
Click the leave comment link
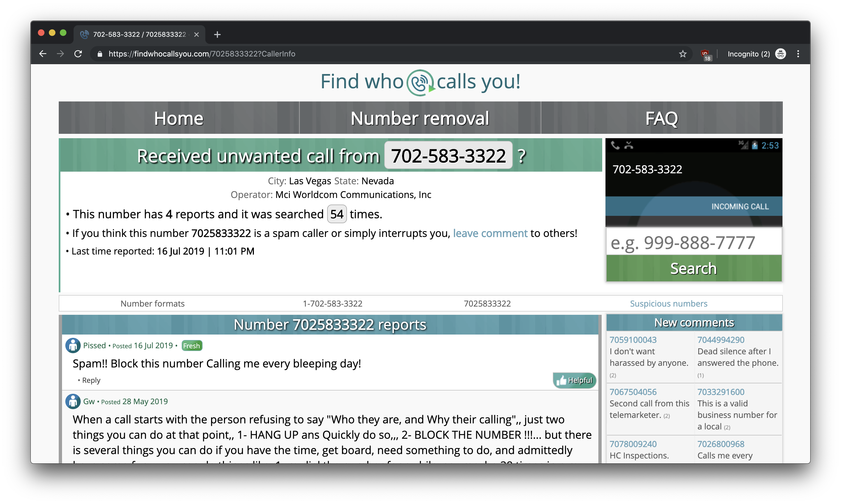490,233
